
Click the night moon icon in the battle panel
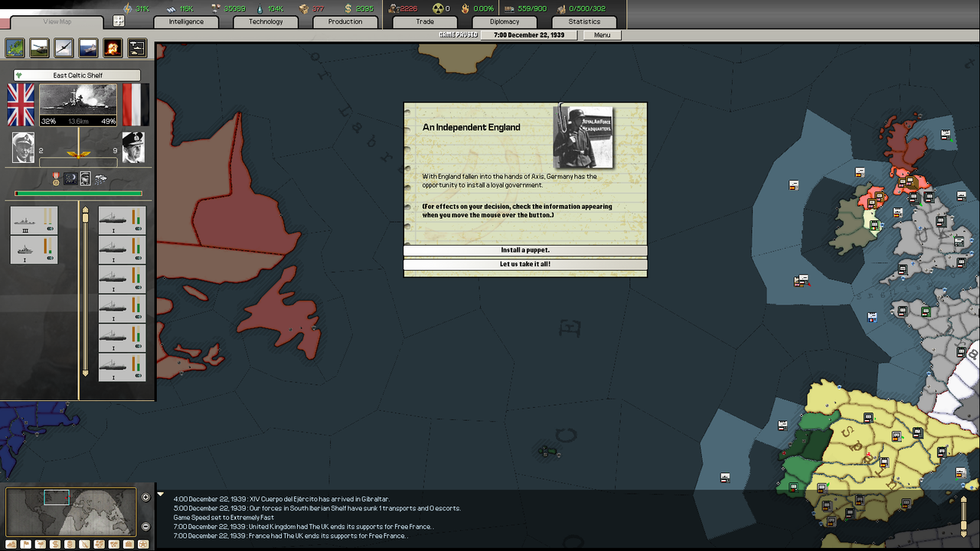70,178
